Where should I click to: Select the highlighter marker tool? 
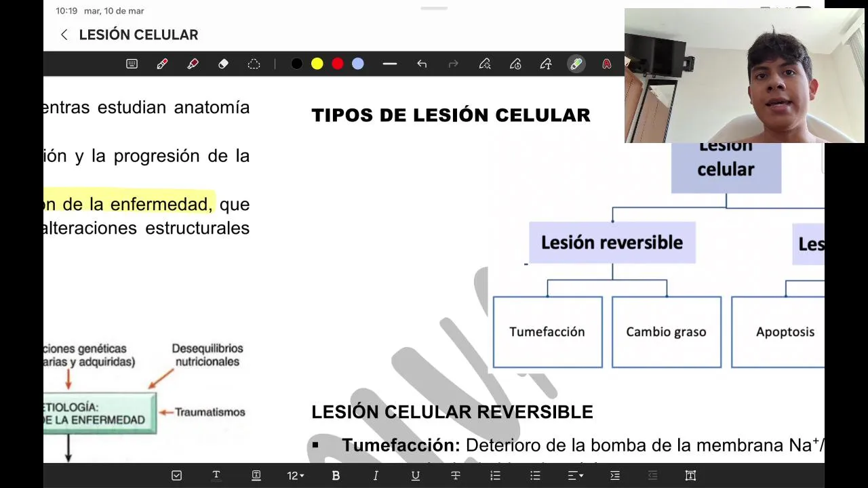pos(193,64)
